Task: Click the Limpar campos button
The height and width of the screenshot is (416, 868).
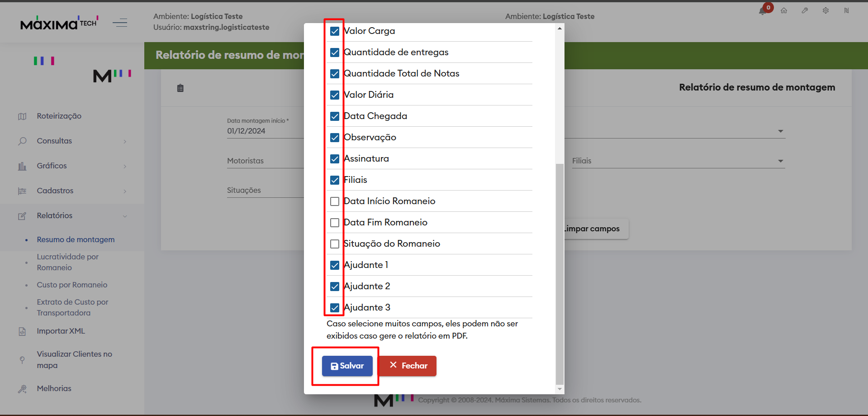Action: tap(596, 229)
